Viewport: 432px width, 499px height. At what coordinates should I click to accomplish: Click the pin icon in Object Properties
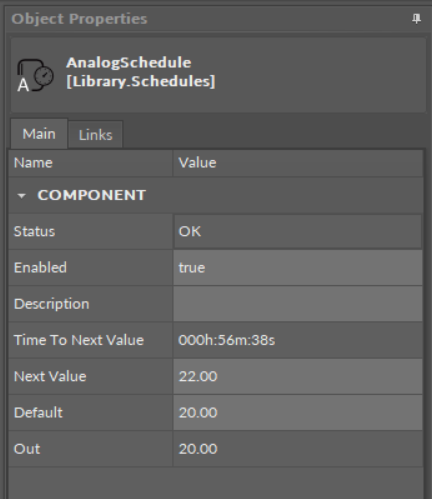[x=416, y=19]
